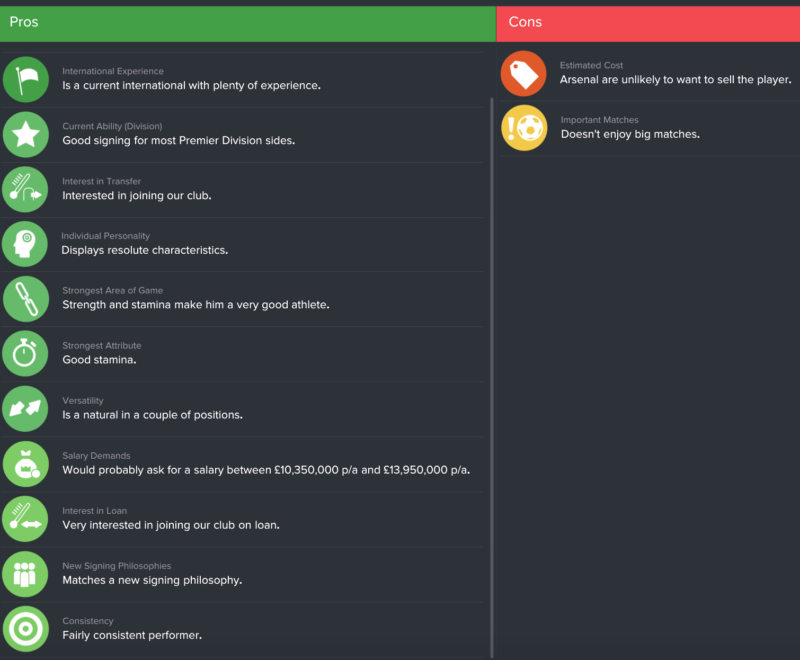
Task: Click the 'Doesn't enjoy big matches' entry
Action: point(630,134)
